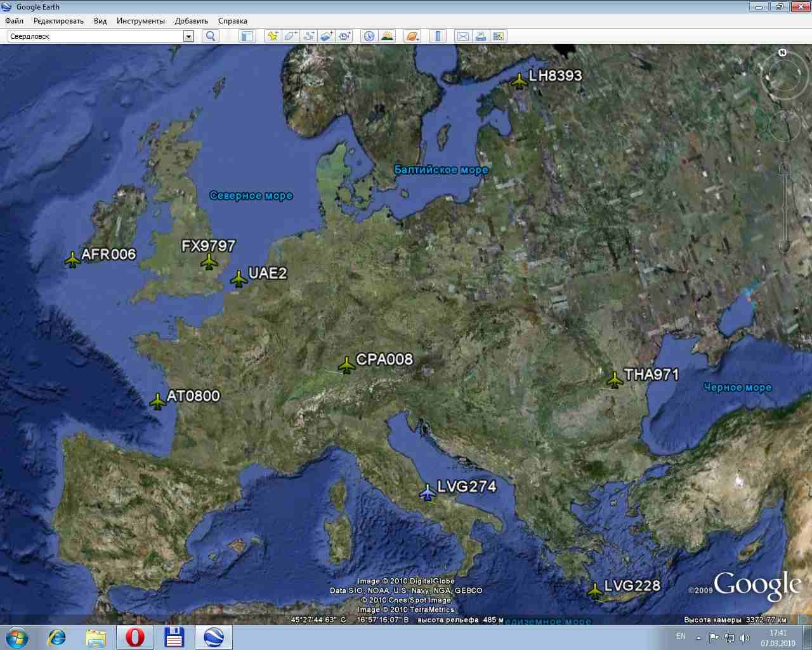
Task: Click the Action Center flag icon
Action: (x=714, y=638)
